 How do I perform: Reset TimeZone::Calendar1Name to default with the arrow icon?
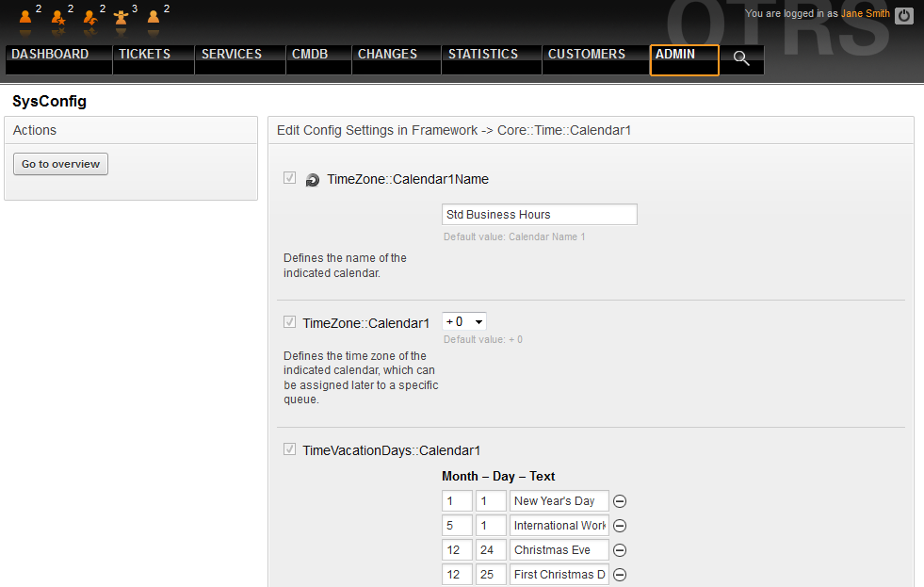pos(313,180)
